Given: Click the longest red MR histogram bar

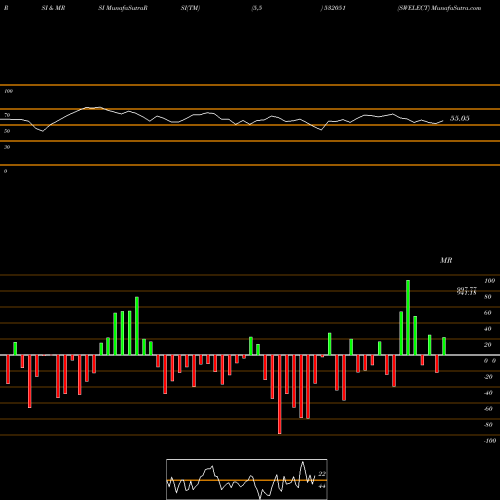Looking at the screenshot, I should [x=279, y=394].
